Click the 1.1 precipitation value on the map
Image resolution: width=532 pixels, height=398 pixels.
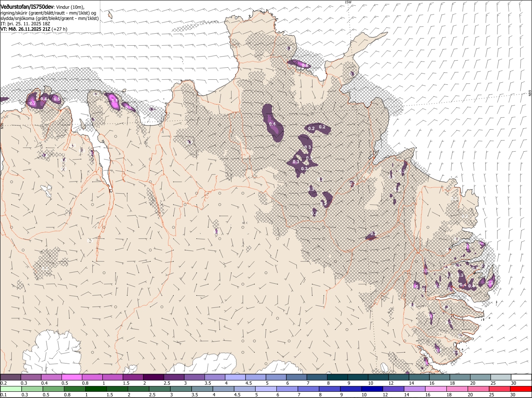click(114, 101)
